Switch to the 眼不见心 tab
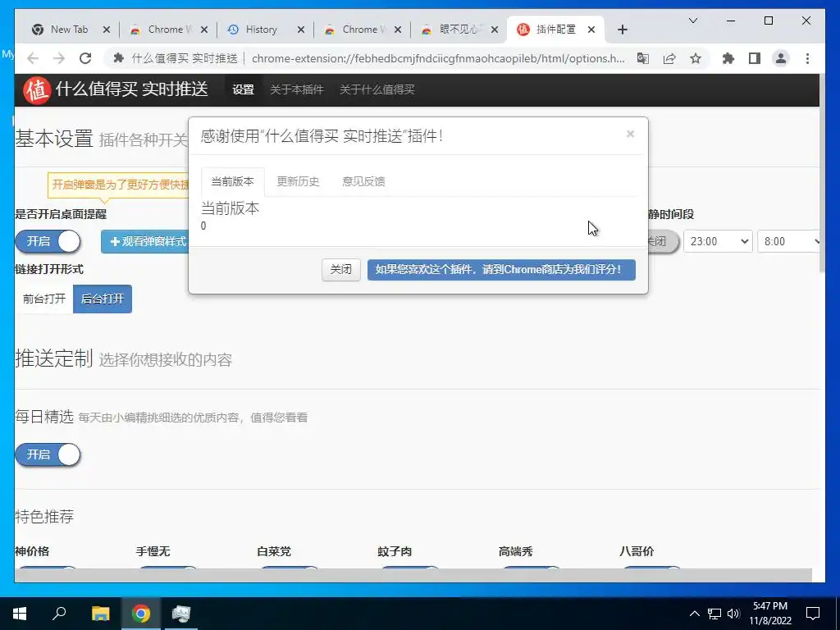This screenshot has width=840, height=630. (x=459, y=30)
